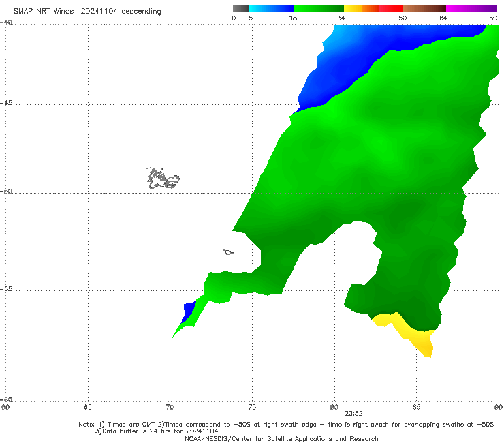Click the small Heard Island outline near 73E
The width and height of the screenshot is (504, 443).
(228, 252)
